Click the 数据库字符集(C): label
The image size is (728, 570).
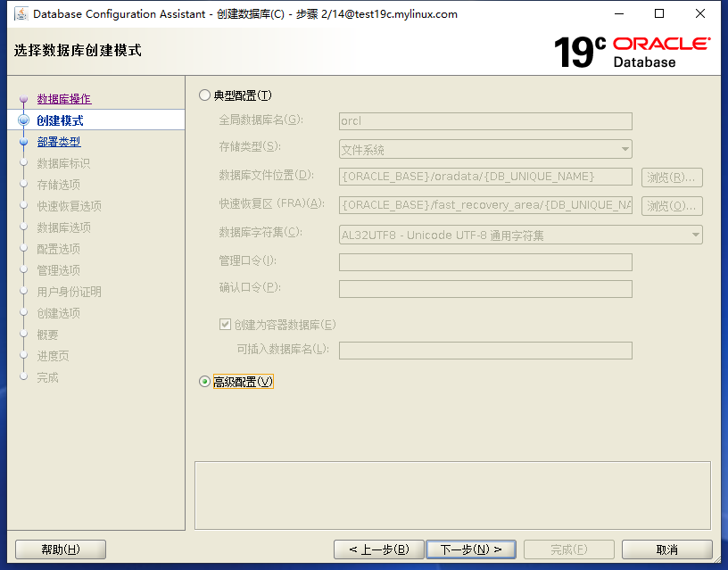coord(261,232)
